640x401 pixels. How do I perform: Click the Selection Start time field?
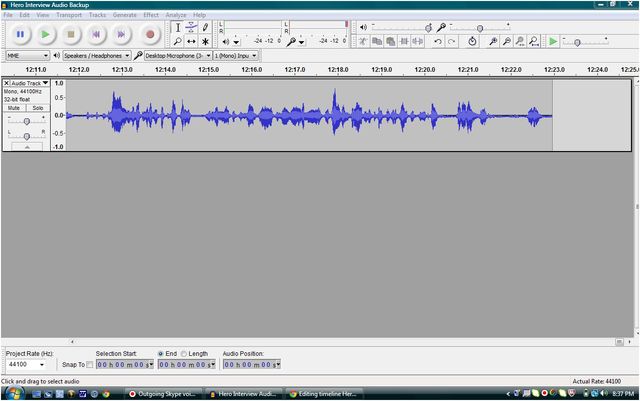tap(124, 365)
